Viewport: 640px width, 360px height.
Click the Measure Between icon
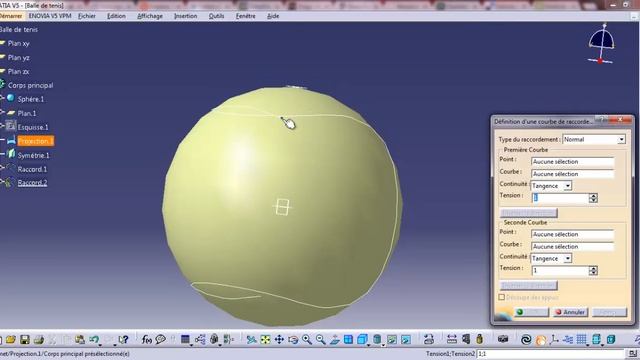[x=451, y=339]
